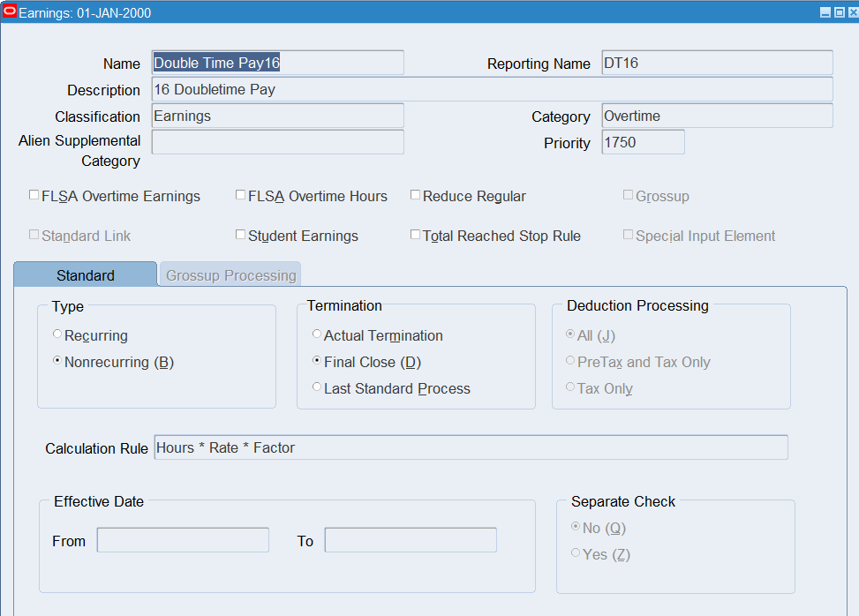Click the Priority field showing 1750
The image size is (859, 616).
tap(643, 142)
